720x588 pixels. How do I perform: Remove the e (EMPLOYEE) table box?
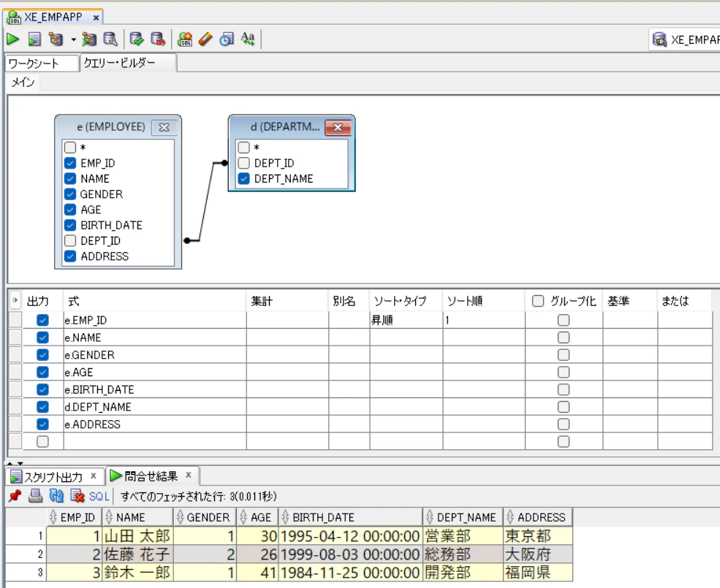coord(164,127)
